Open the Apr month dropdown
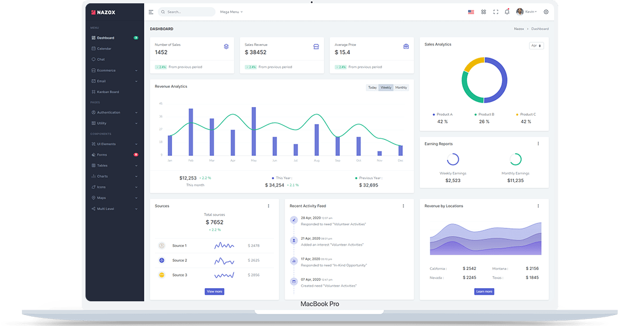This screenshot has height=326, width=644. (536, 46)
